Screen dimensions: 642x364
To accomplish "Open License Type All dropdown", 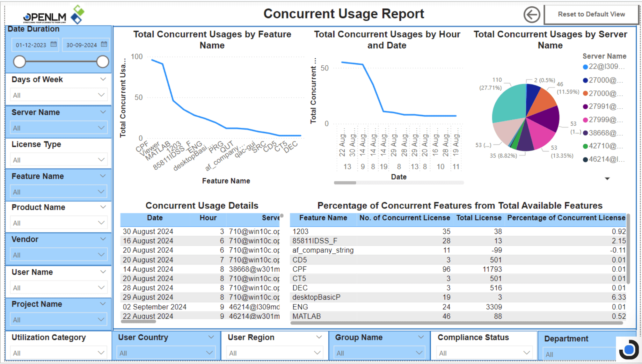I will [59, 160].
